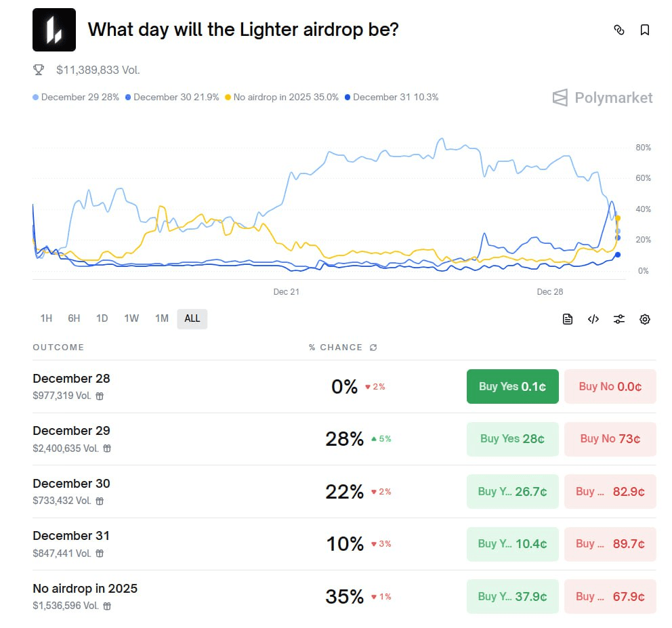The width and height of the screenshot is (672, 628).
Task: Open the document icon below chart
Action: click(x=568, y=319)
